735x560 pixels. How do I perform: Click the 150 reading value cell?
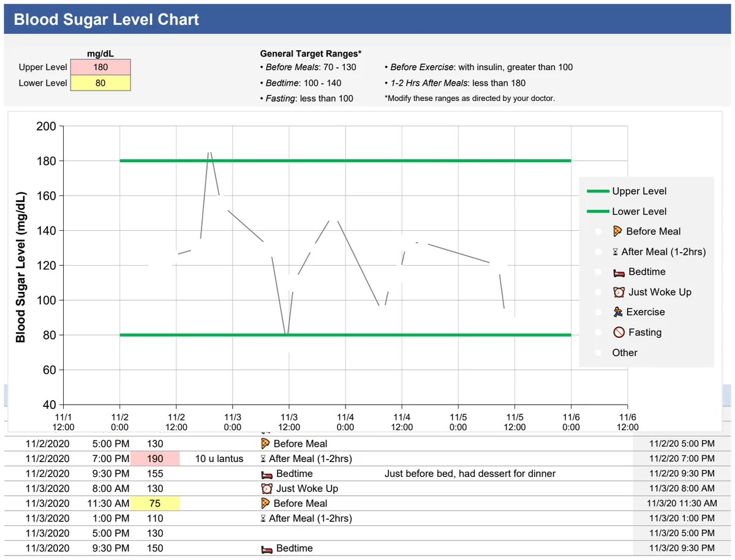(x=155, y=548)
